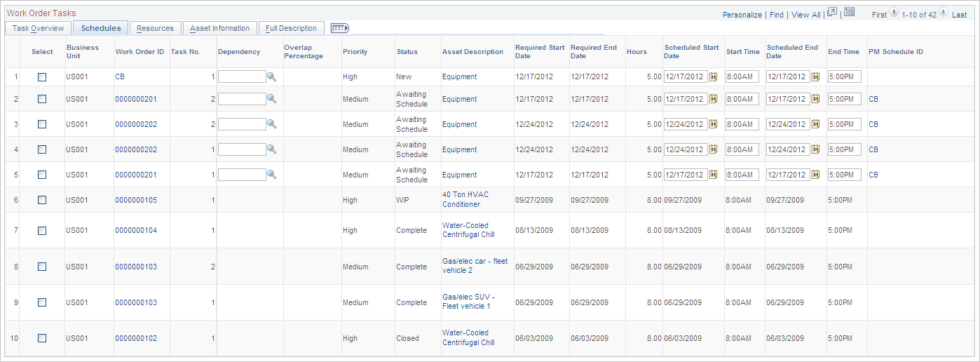Click the Show All Columns icon
The height and width of the screenshot is (362, 980).
point(340,28)
